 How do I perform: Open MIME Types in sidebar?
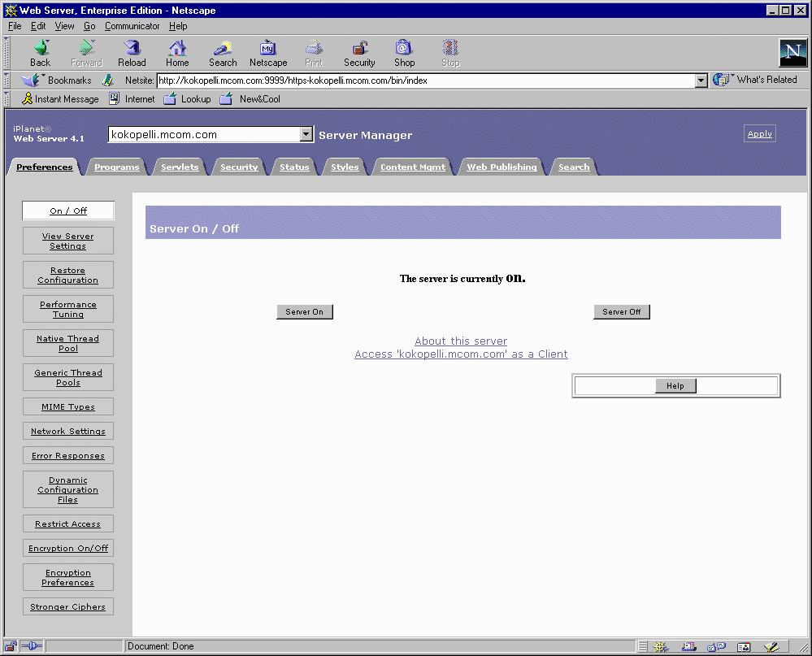pos(67,407)
